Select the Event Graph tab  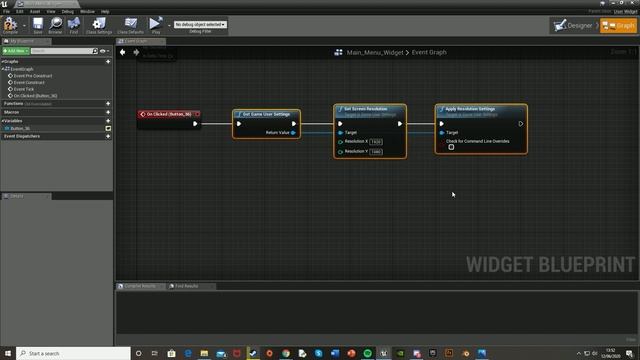point(141,41)
